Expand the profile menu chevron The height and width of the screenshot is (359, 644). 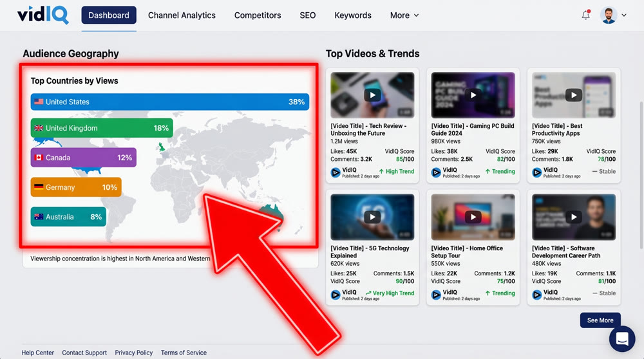[624, 15]
